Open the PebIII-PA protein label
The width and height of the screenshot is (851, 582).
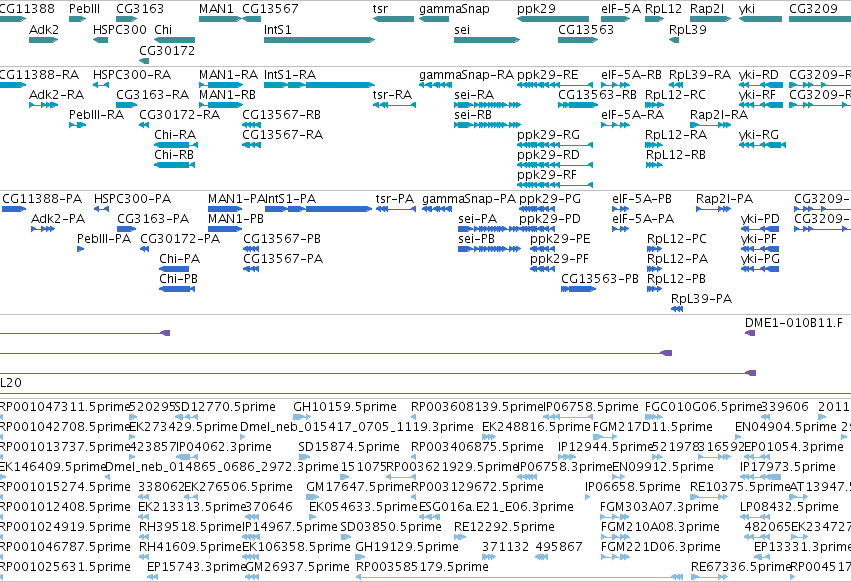click(104, 239)
